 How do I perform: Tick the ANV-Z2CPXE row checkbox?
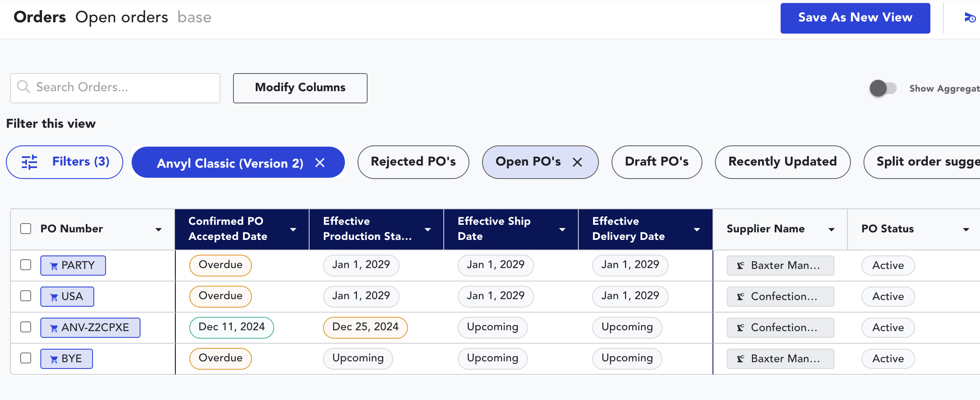click(26, 327)
